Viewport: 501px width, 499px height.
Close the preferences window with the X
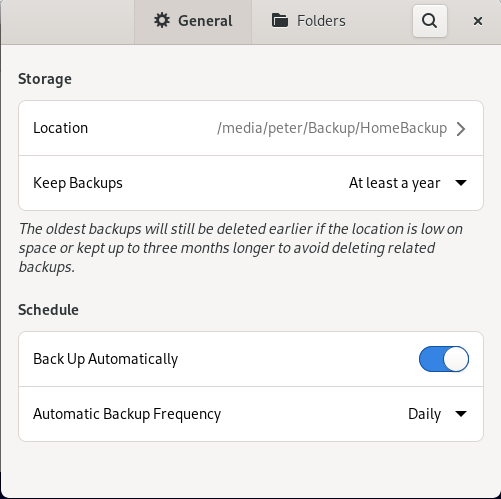[478, 21]
